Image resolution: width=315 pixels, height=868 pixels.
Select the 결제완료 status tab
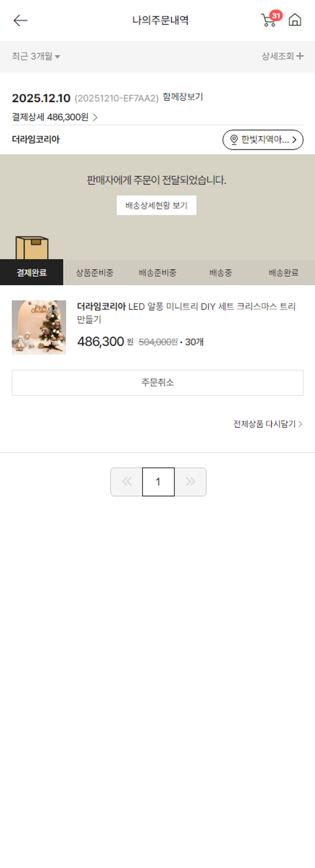coord(31,272)
